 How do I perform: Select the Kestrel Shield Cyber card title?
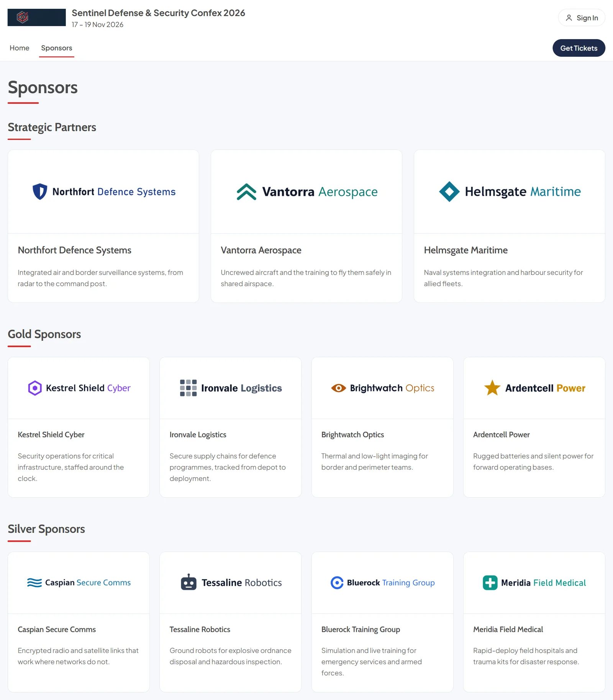(51, 435)
